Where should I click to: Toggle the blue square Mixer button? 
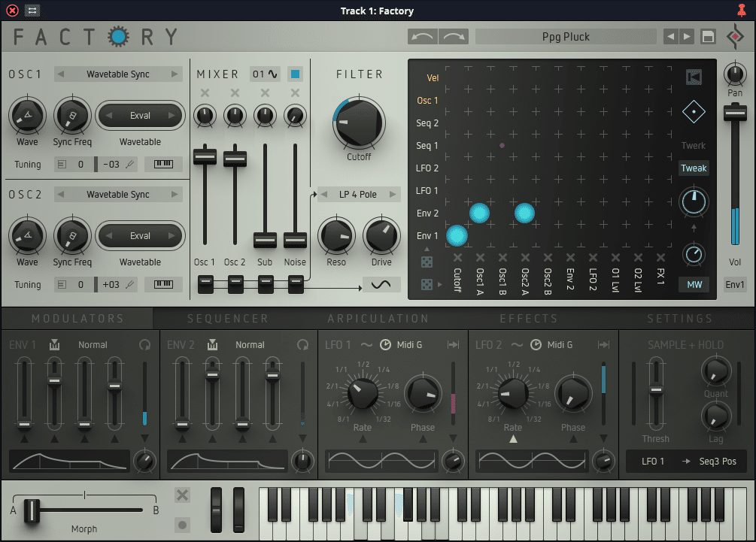pos(295,74)
